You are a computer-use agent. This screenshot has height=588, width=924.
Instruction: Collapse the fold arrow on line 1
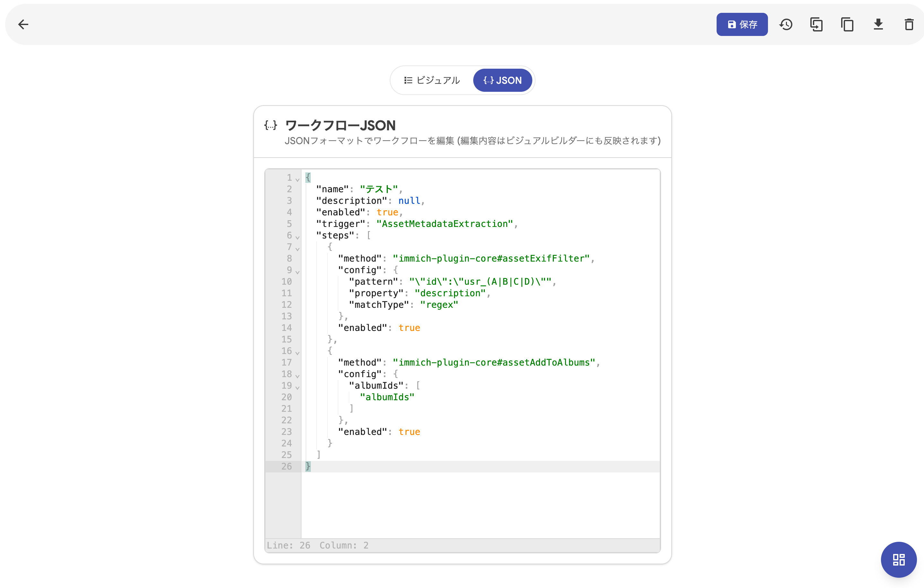point(297,179)
